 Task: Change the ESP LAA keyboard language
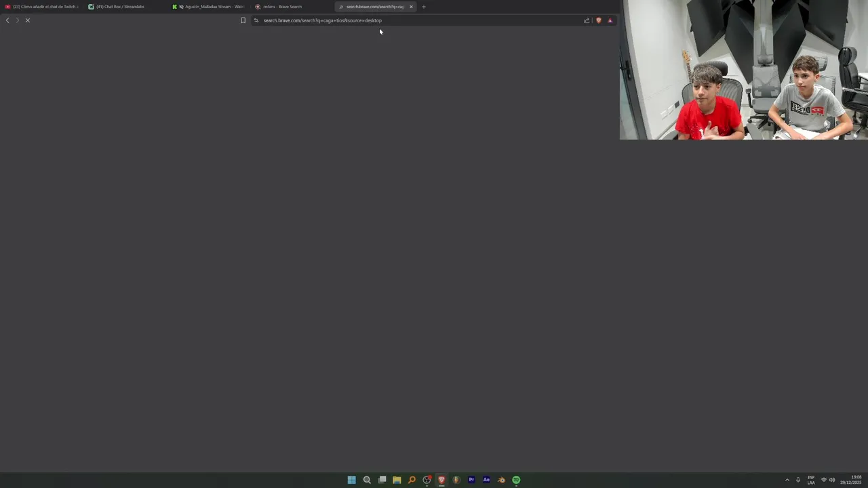click(x=811, y=480)
